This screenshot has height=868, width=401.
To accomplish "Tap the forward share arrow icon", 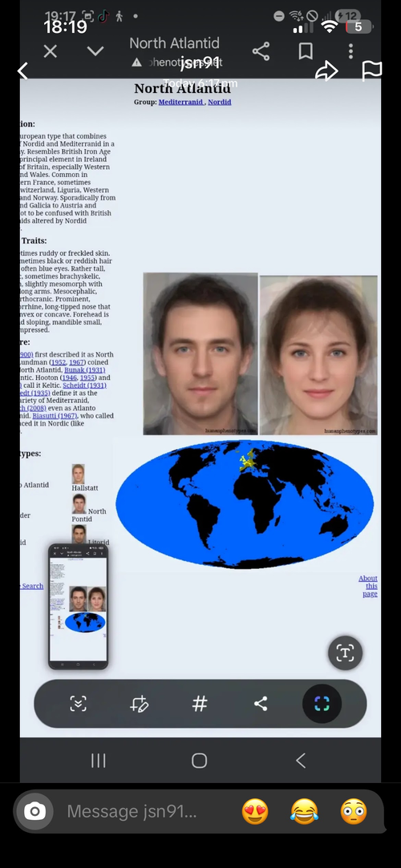I will [x=326, y=71].
